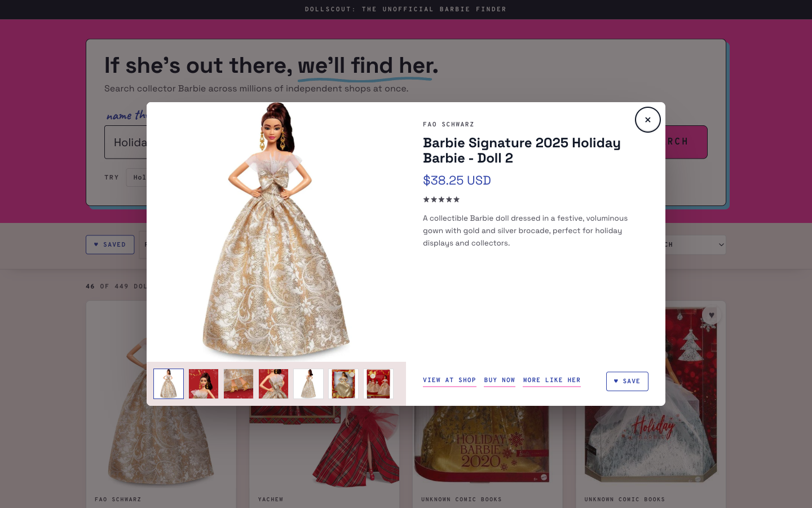The width and height of the screenshot is (812, 508).
Task: Show the bodice bow close-up thumbnail
Action: click(273, 384)
